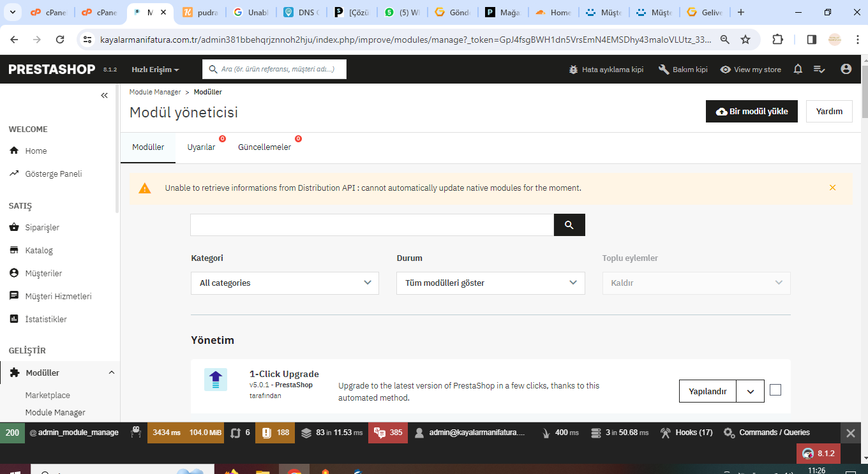Switch to the pudra browser tab
Viewport: 868px width, 474px height.
pos(202,12)
